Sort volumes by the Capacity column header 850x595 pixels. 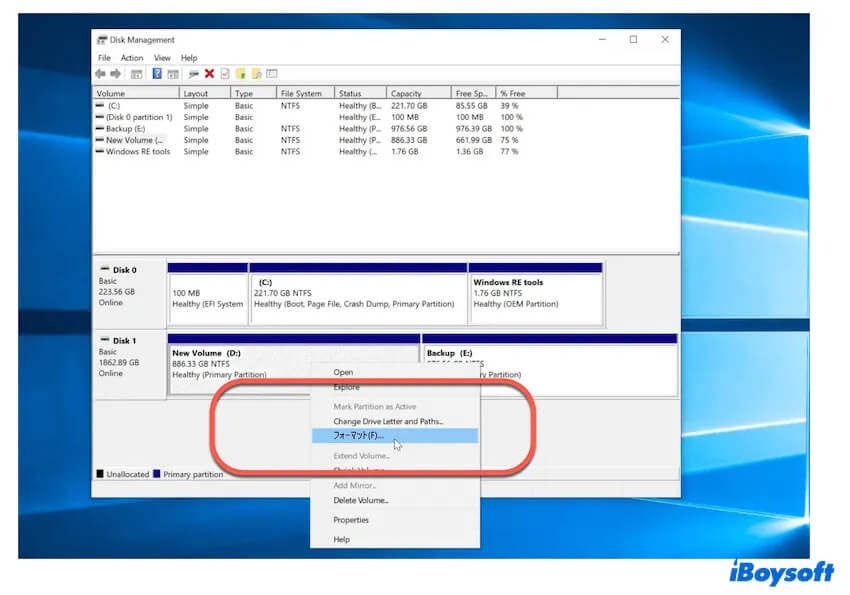(x=406, y=93)
